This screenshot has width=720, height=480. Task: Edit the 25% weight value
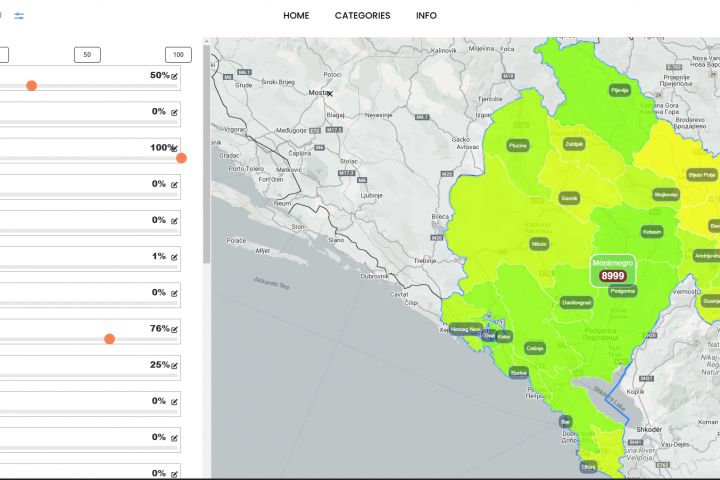click(174, 366)
